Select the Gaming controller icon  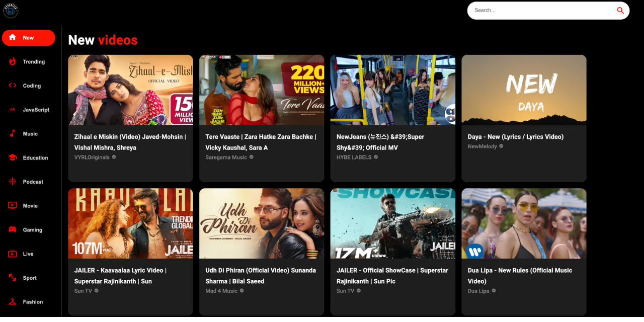point(13,230)
